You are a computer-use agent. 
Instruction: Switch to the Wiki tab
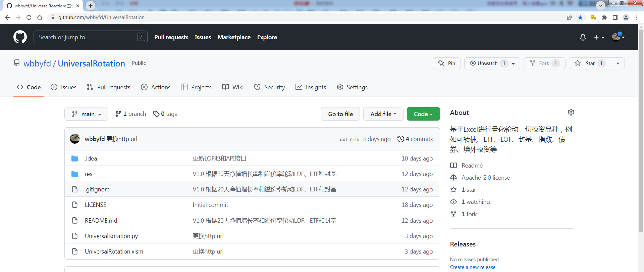coord(233,87)
